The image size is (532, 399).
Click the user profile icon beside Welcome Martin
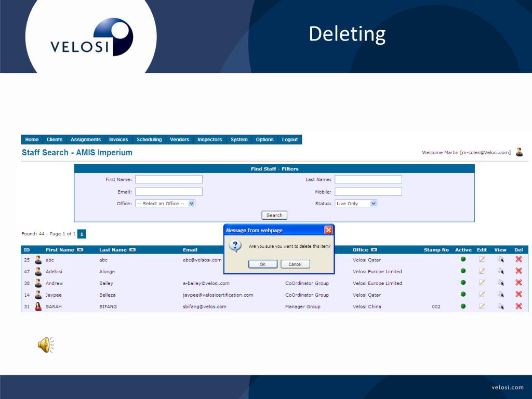pos(519,152)
